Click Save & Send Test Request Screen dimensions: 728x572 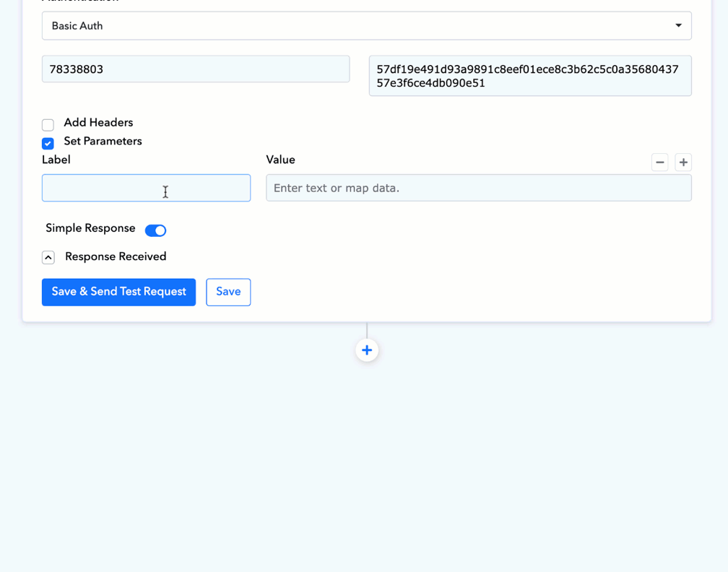pos(119,292)
